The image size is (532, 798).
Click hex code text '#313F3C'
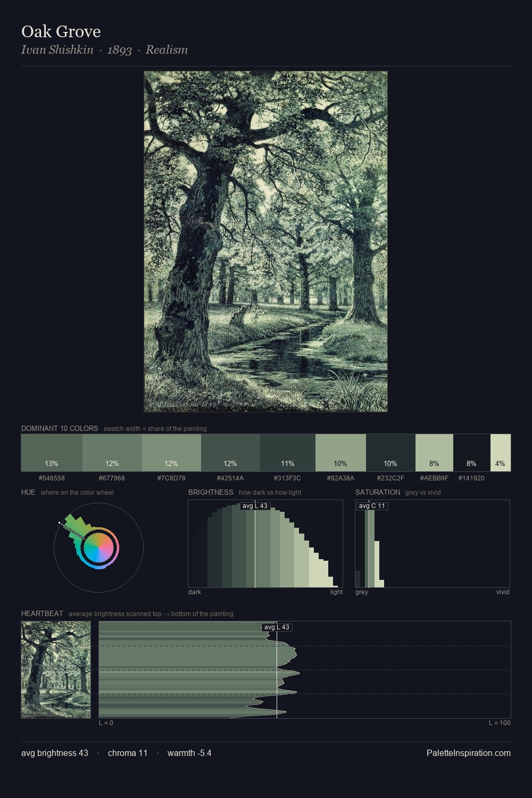287,478
